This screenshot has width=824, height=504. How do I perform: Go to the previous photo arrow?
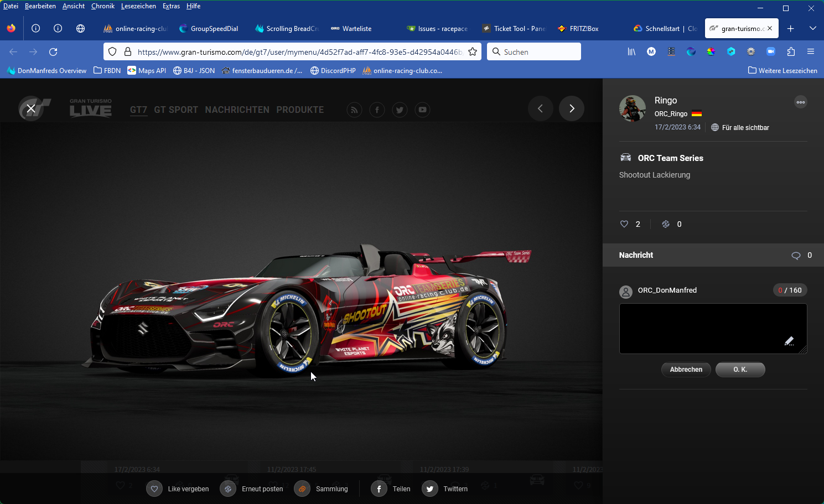click(540, 108)
